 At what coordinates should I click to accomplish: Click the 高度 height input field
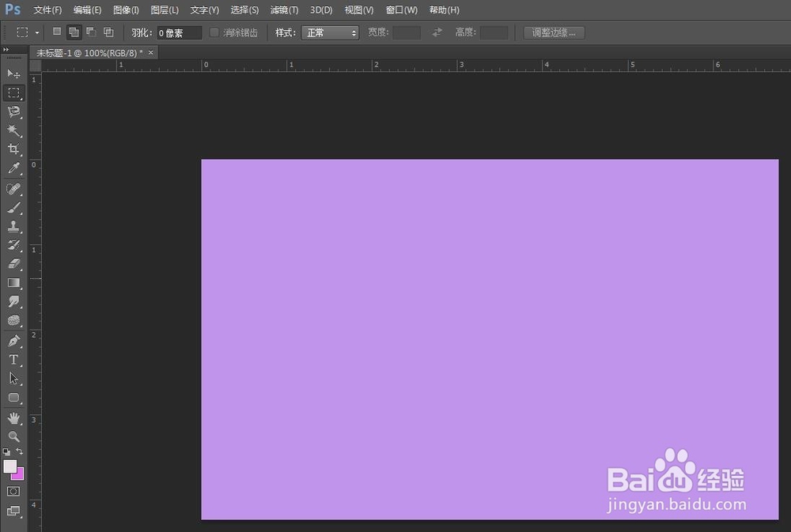(x=494, y=32)
